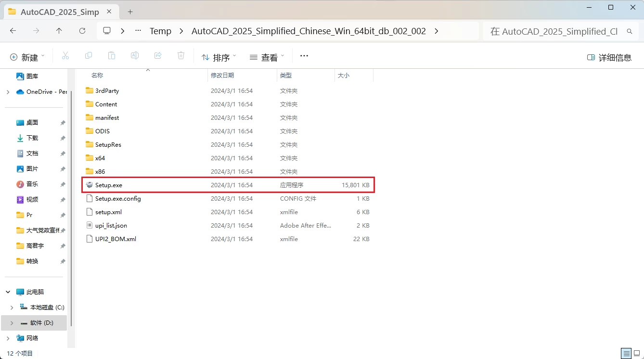Select the SetupRes folder row
This screenshot has height=359, width=644.
coord(228,144)
